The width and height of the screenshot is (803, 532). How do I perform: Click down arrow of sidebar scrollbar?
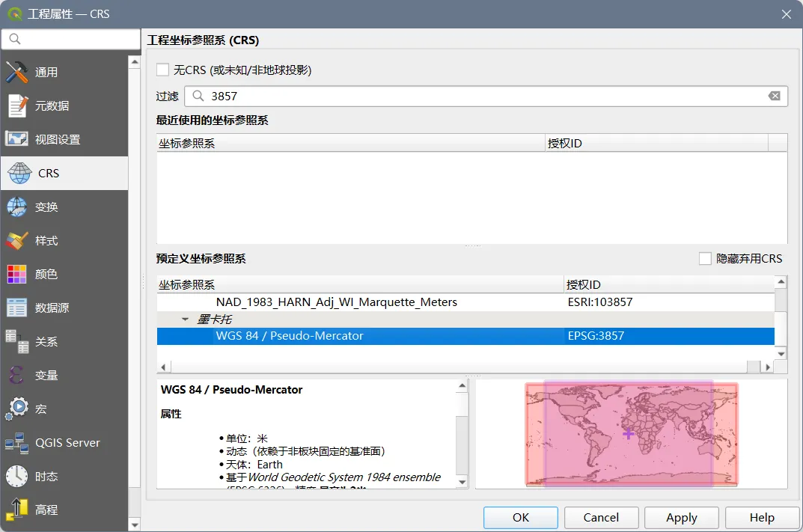(135, 525)
